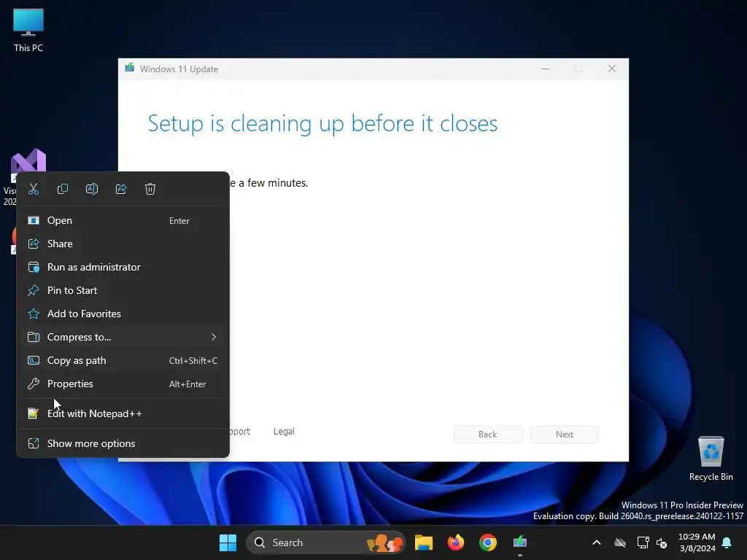
Task: Click the network display tray icon
Action: [x=643, y=542]
